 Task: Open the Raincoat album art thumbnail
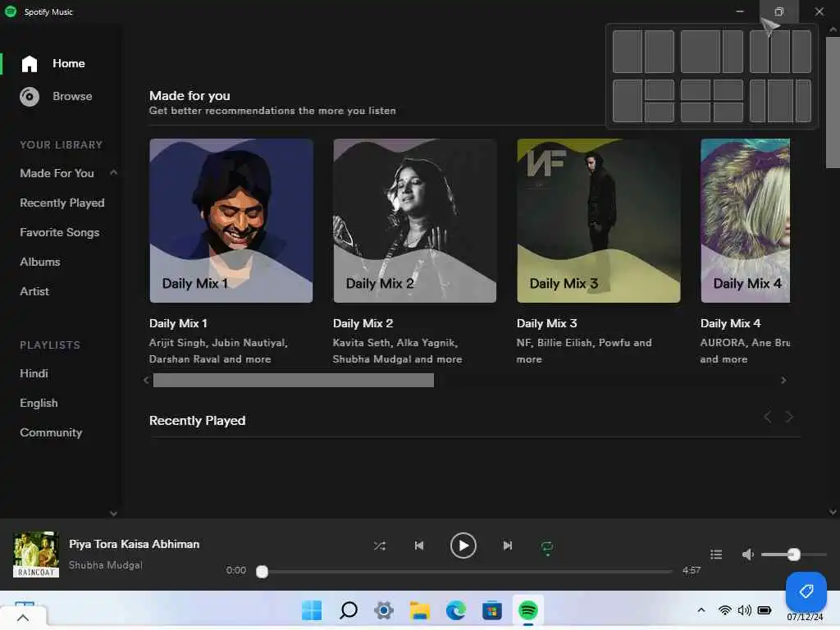pos(36,555)
